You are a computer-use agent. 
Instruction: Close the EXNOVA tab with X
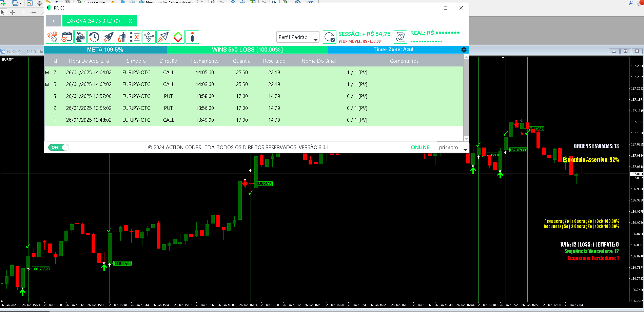pos(130,21)
